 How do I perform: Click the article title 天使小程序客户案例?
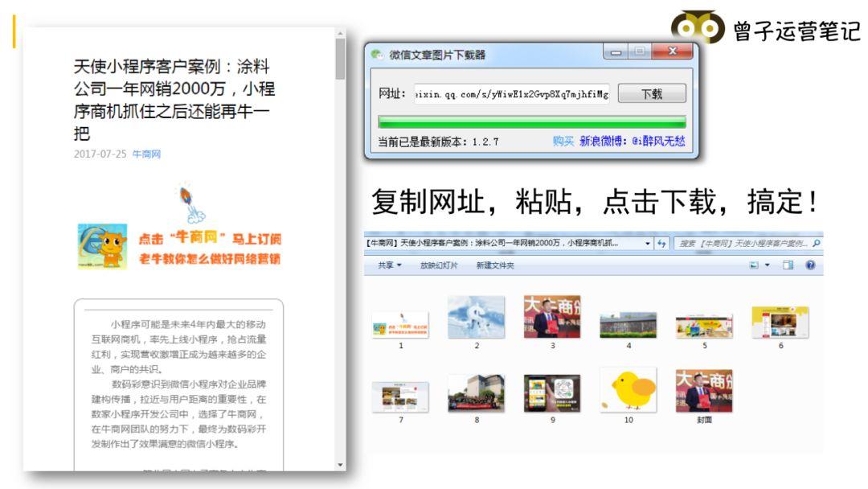coord(174,100)
